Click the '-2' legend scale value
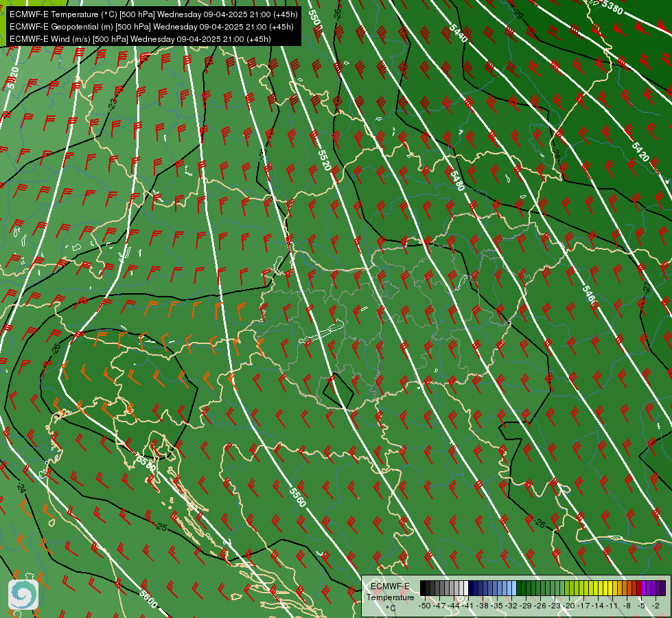 [656, 606]
